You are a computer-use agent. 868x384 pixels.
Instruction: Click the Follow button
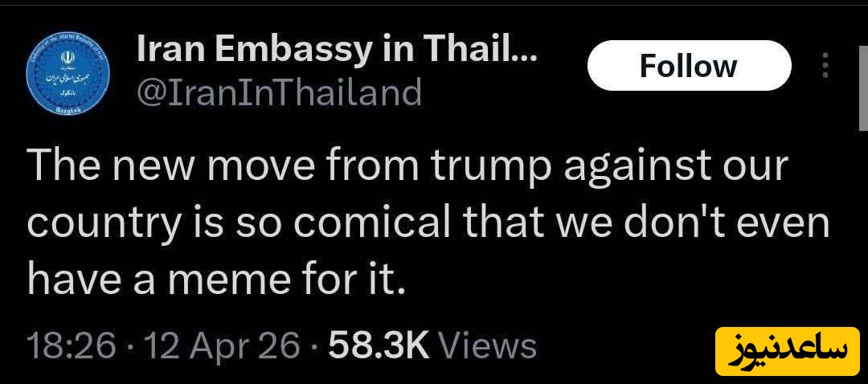(x=688, y=66)
